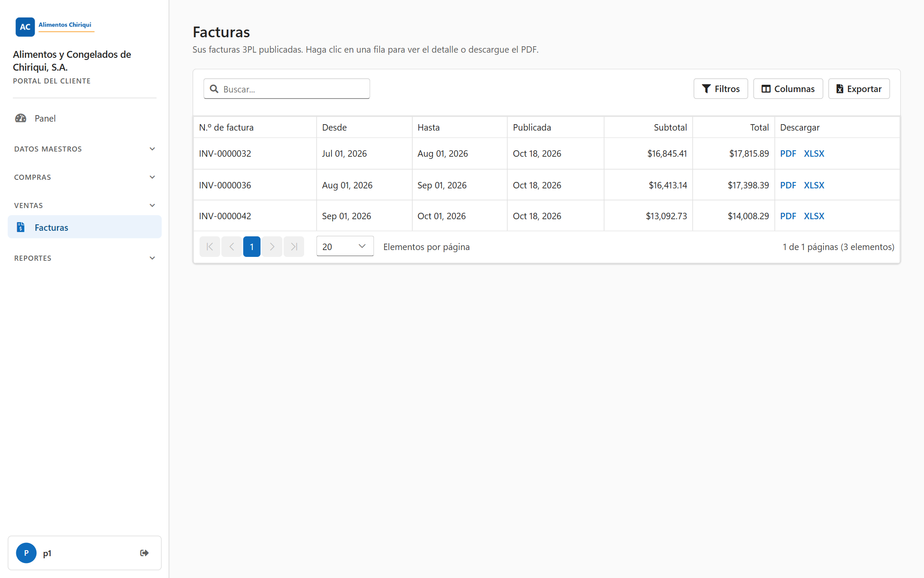Download XLSX for INV-0000032
This screenshot has height=578, width=924.
pos(814,153)
